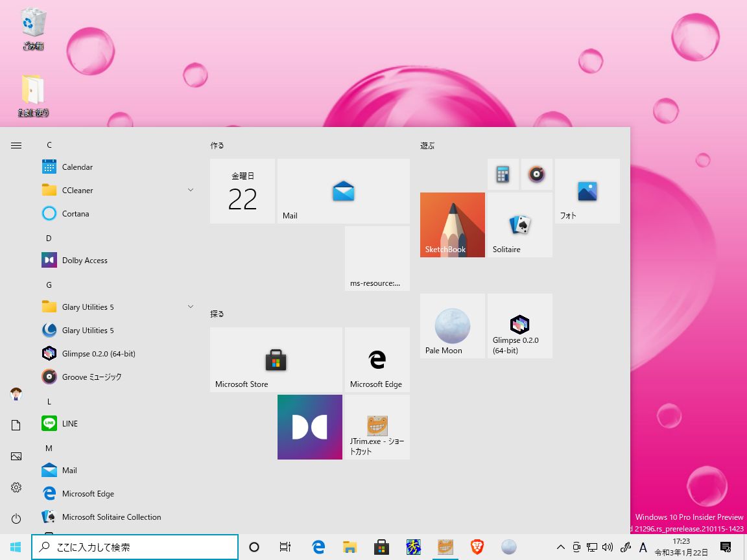Select the ごみ箱 recycle bin on desktop
The image size is (747, 560).
[x=33, y=29]
